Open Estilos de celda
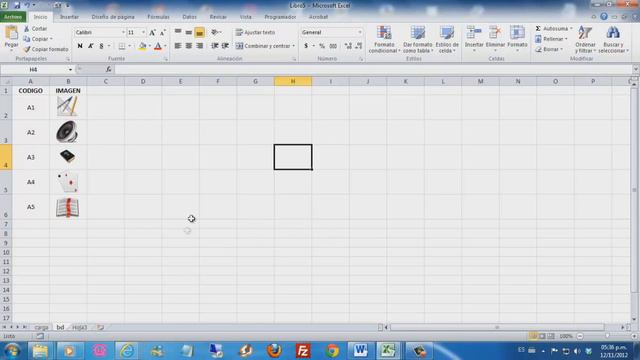Screen dimensions: 640x360 [447, 39]
